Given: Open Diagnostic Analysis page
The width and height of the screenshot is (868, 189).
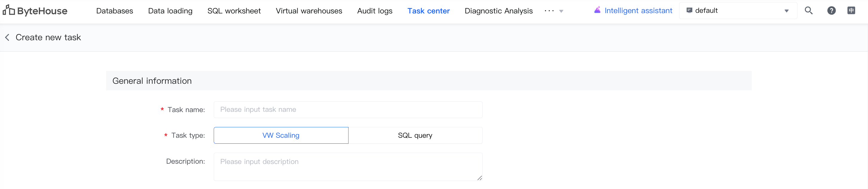Looking at the screenshot, I should 498,11.
